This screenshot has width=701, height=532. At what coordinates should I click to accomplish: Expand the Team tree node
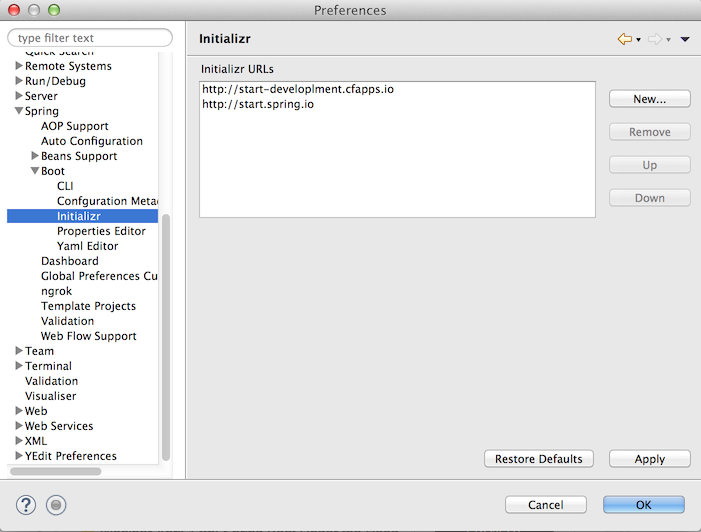click(19, 350)
